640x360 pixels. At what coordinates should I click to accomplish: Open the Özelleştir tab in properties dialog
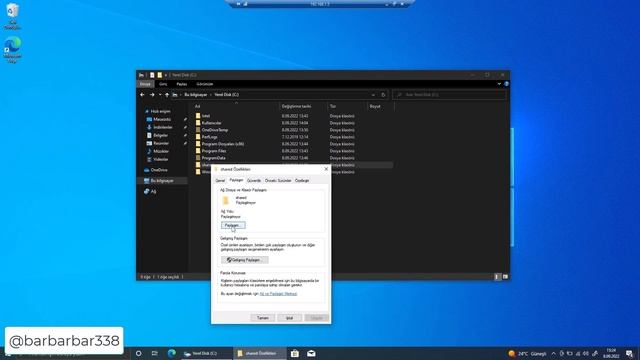point(302,180)
